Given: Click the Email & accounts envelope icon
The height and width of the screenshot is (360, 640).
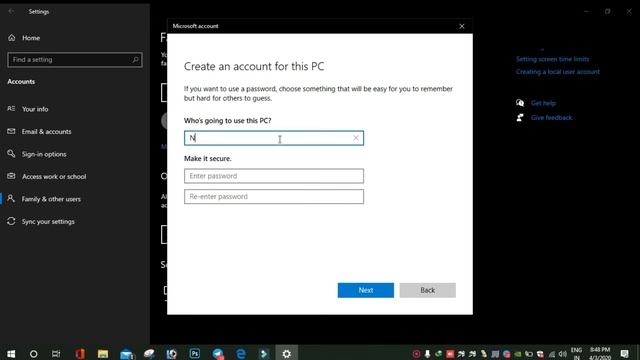Looking at the screenshot, I should [x=11, y=131].
